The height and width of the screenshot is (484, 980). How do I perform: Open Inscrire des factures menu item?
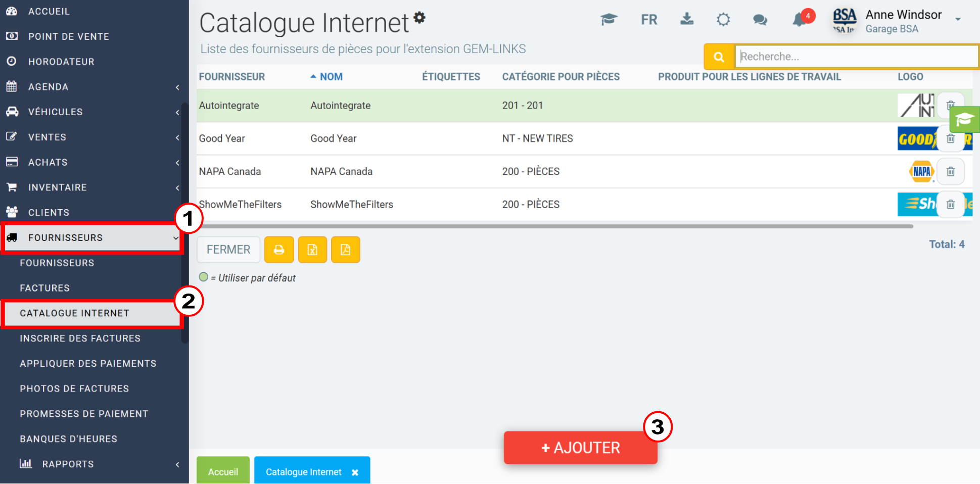80,338
